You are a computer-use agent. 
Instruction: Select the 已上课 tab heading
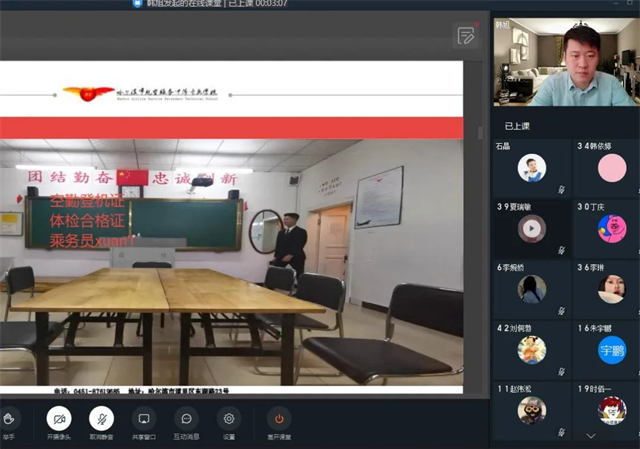pos(517,126)
